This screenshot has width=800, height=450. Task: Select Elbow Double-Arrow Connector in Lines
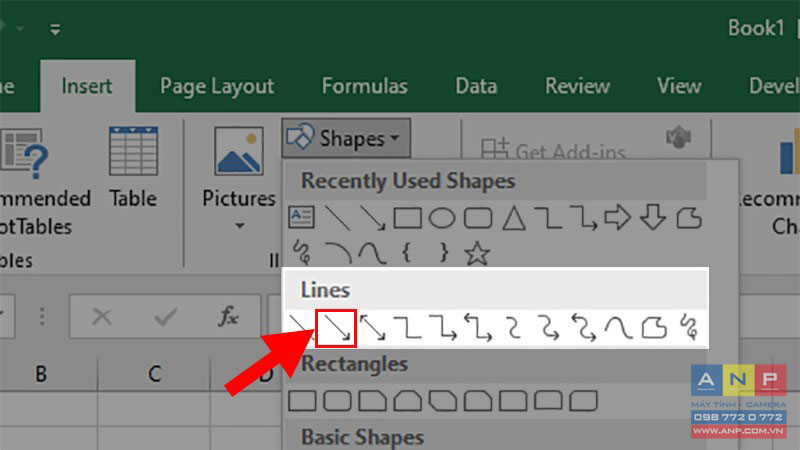tap(478, 328)
